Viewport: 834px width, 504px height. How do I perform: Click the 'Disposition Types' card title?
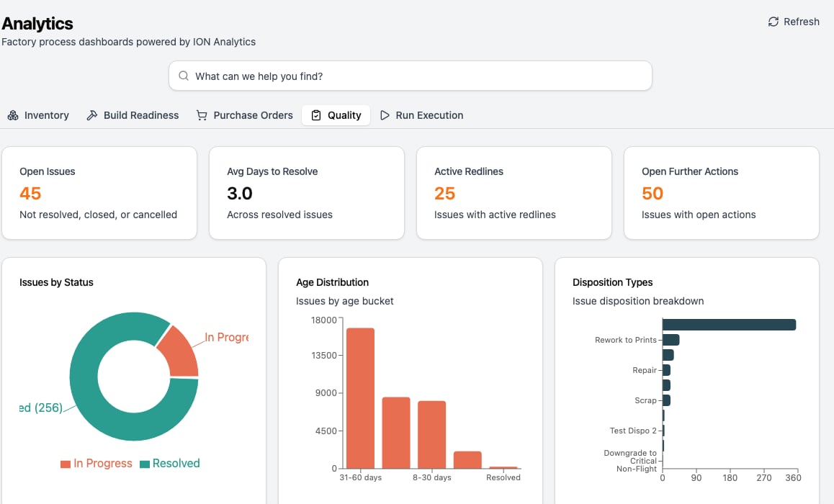(613, 282)
